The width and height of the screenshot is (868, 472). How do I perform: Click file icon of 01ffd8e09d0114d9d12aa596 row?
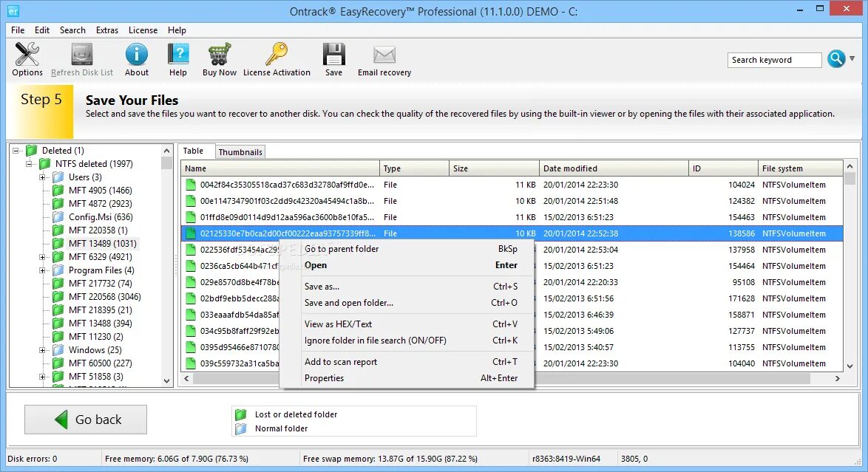coord(191,217)
